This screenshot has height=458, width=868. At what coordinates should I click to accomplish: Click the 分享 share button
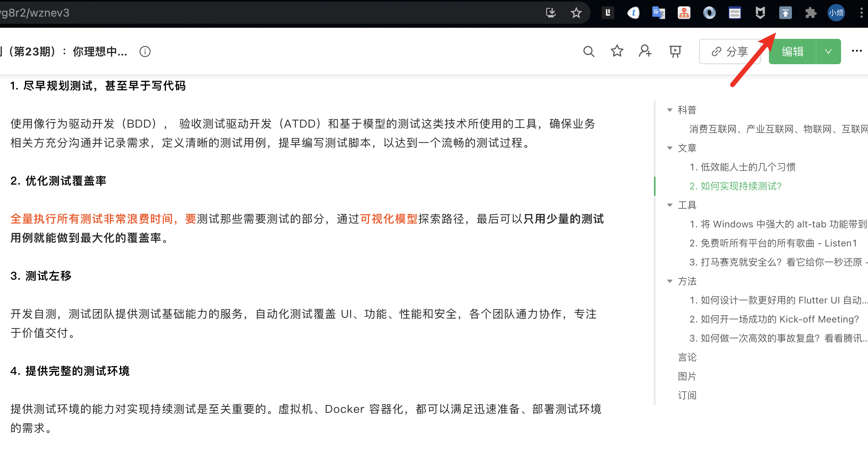730,52
